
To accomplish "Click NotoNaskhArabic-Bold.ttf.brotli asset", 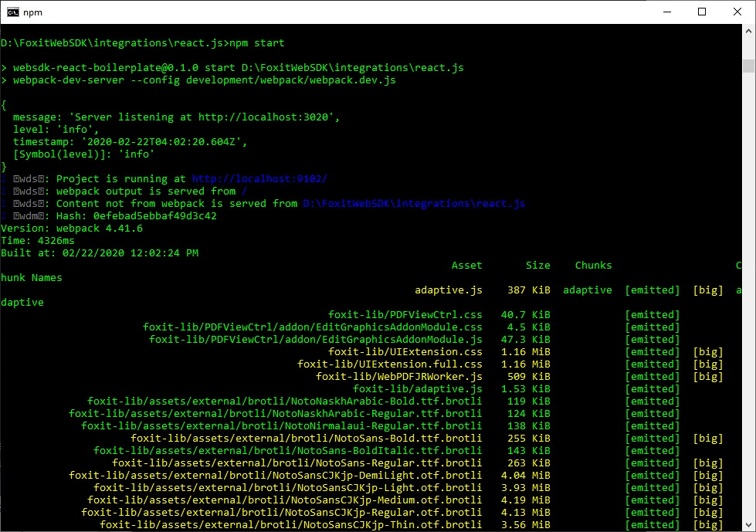I will click(x=284, y=402).
